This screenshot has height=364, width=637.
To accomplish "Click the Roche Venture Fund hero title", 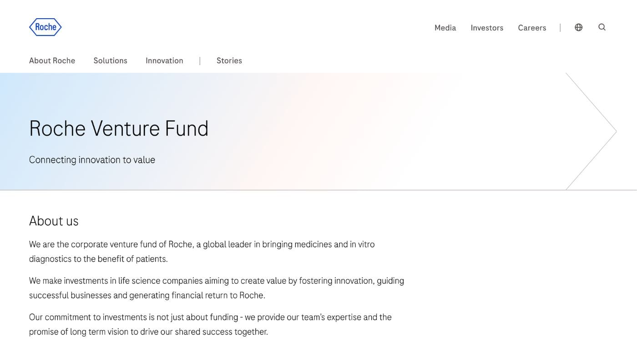I will pos(119,129).
